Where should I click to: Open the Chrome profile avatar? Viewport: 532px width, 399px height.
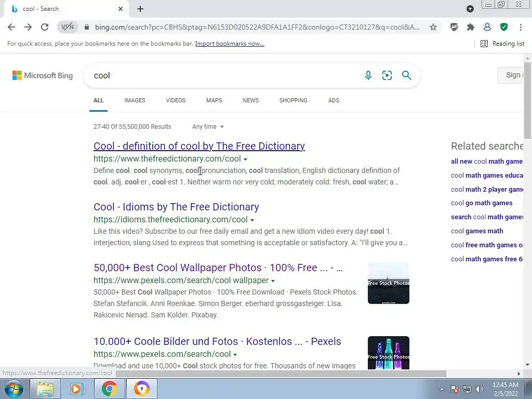(487, 27)
